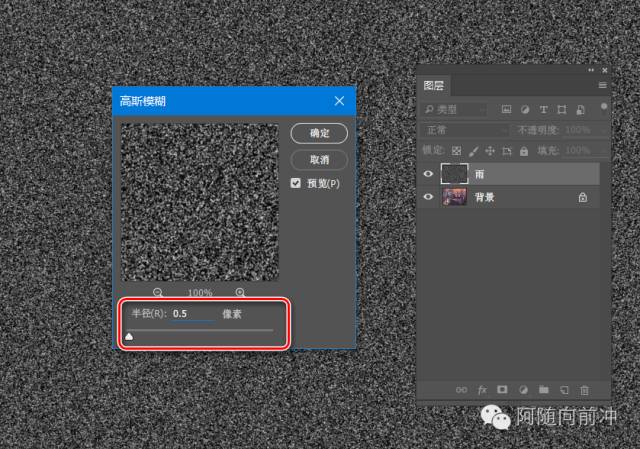Filter layers by type layers (T icon)
640x449 pixels.
tap(543, 109)
